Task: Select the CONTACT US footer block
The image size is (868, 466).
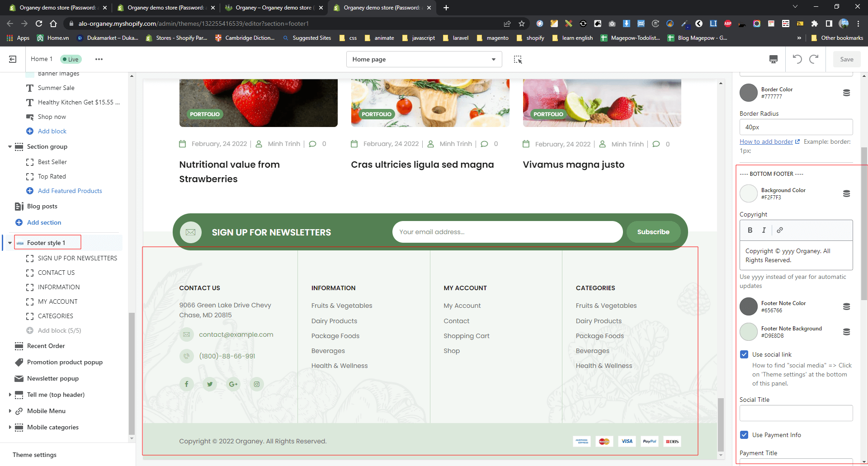Action: pyautogui.click(x=56, y=273)
